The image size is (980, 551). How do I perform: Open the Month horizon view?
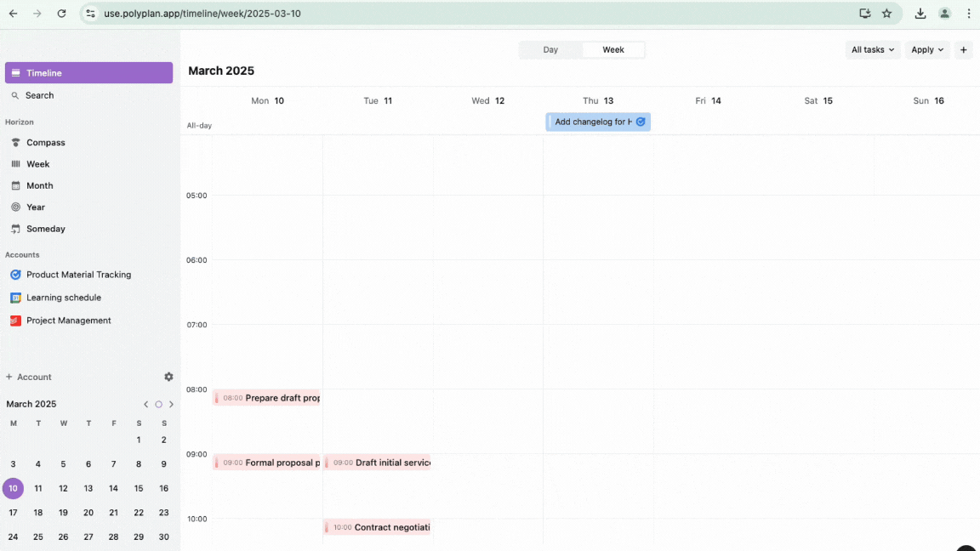39,185
